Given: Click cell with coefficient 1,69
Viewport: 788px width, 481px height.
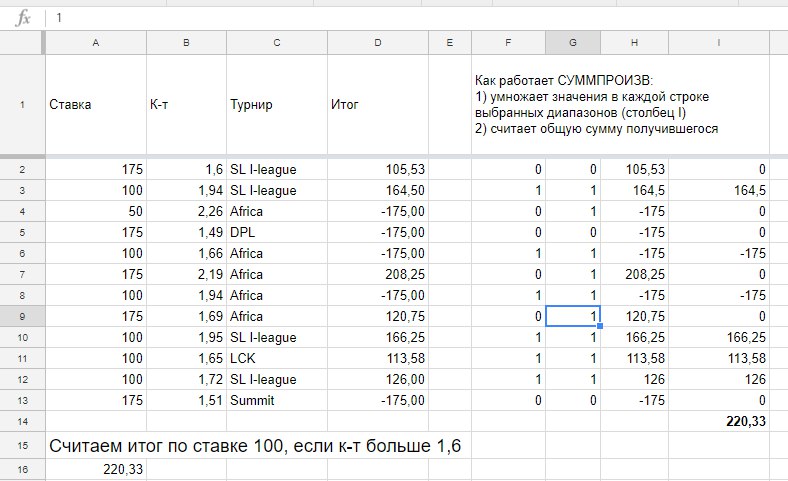Looking at the screenshot, I should (x=186, y=317).
